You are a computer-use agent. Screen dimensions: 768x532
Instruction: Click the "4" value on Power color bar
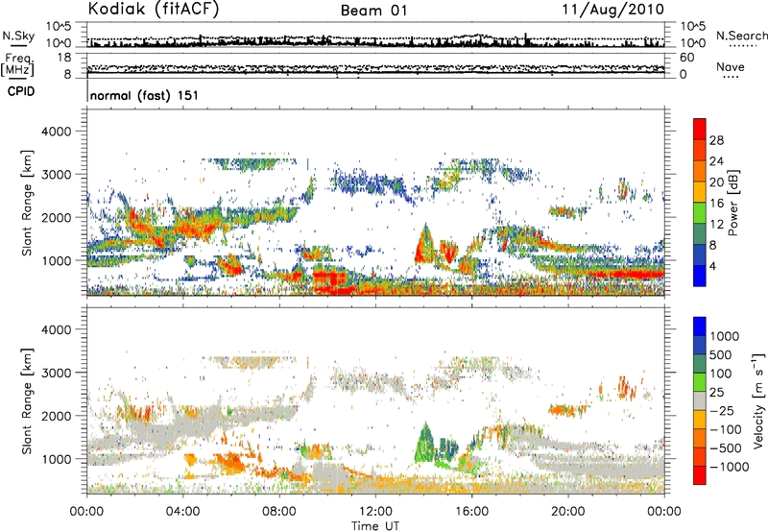pyautogui.click(x=712, y=266)
